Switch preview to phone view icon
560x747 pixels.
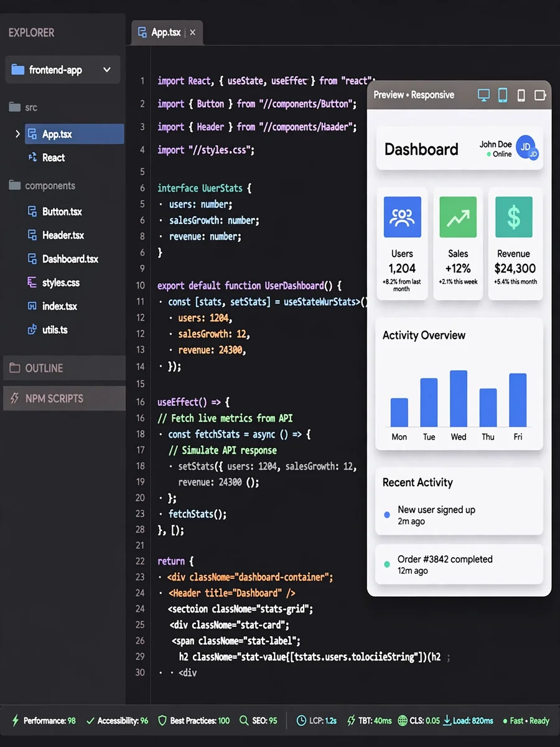(x=521, y=95)
